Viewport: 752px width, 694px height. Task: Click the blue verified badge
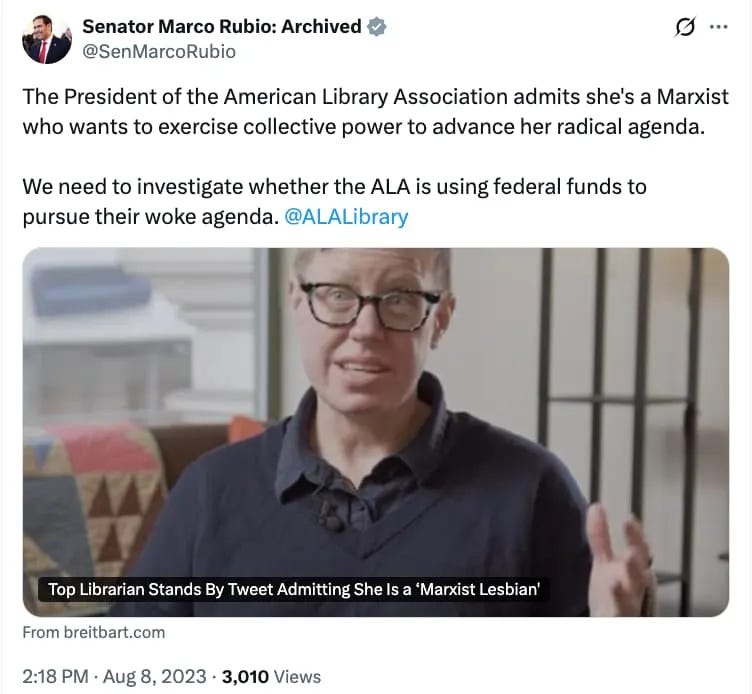(x=376, y=26)
